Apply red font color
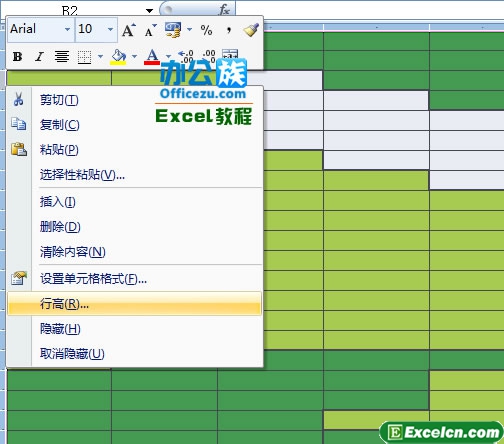The image size is (504, 444). click(x=152, y=57)
